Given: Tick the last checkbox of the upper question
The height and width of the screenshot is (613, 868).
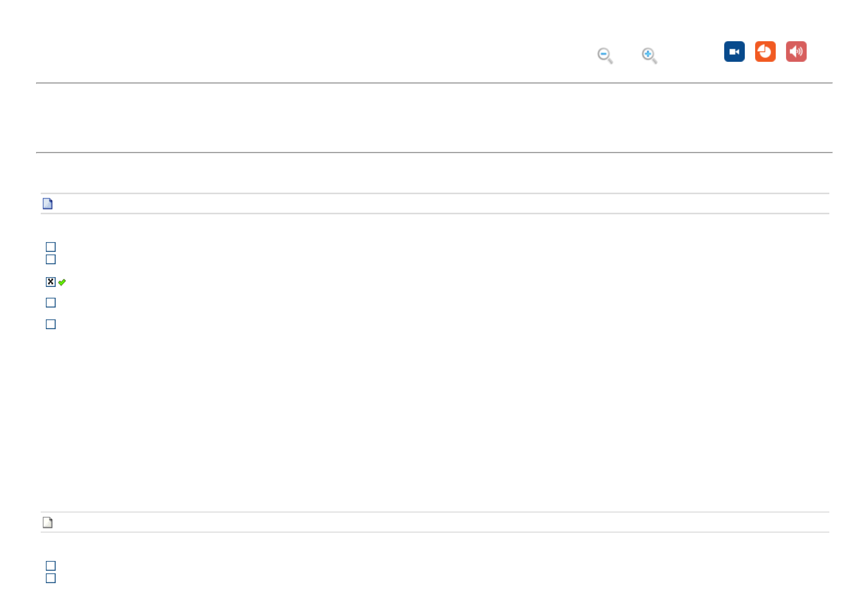Looking at the screenshot, I should point(51,324).
